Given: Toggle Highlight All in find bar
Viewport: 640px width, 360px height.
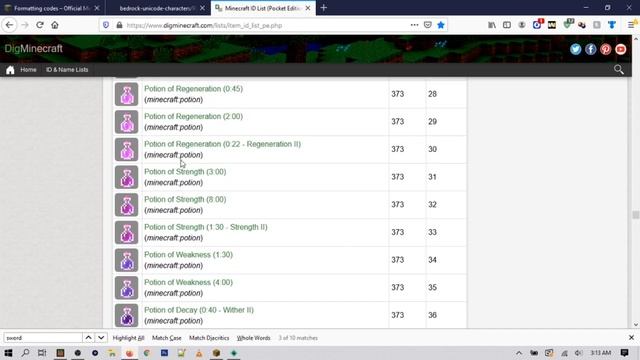Looking at the screenshot, I should 128,338.
